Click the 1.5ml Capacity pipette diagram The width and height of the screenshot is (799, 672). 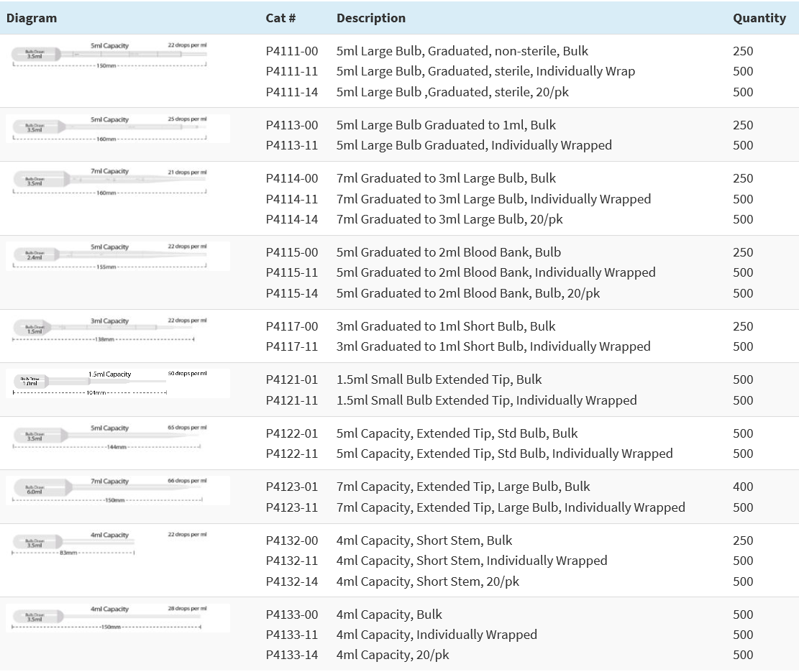coord(117,383)
